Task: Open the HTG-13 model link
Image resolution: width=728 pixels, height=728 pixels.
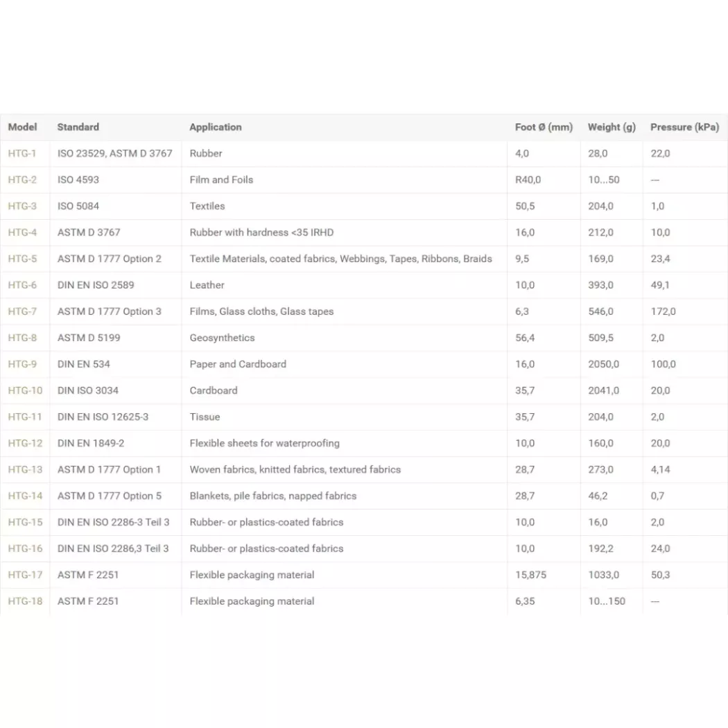Action: coord(25,469)
